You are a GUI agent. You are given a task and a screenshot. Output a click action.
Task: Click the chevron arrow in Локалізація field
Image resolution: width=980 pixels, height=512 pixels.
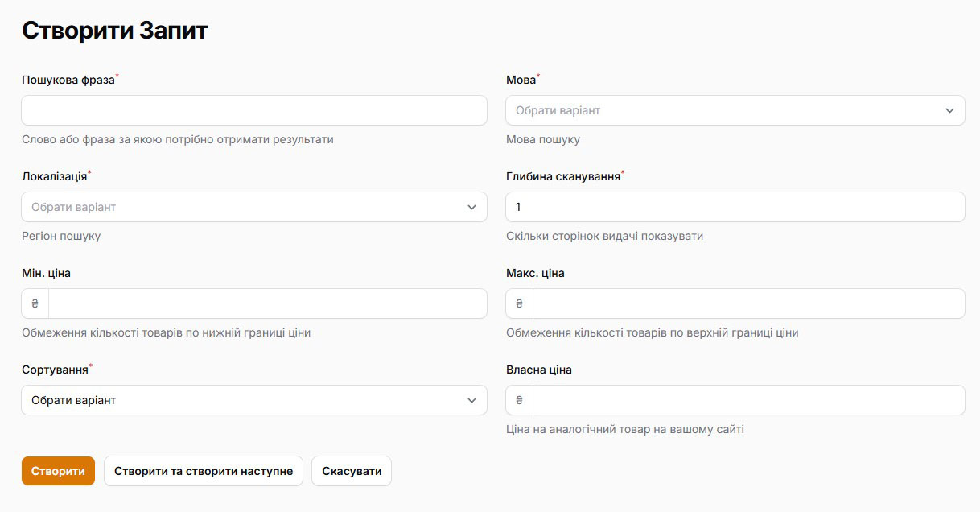pyautogui.click(x=471, y=207)
